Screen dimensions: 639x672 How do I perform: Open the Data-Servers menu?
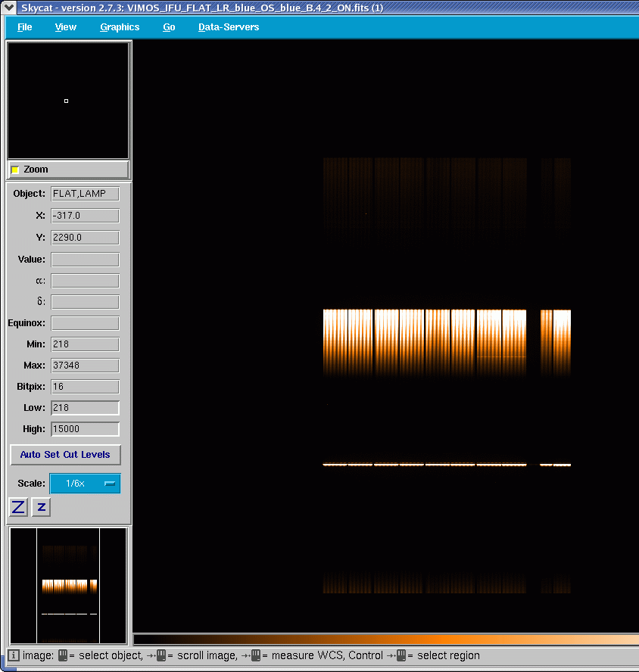229,27
